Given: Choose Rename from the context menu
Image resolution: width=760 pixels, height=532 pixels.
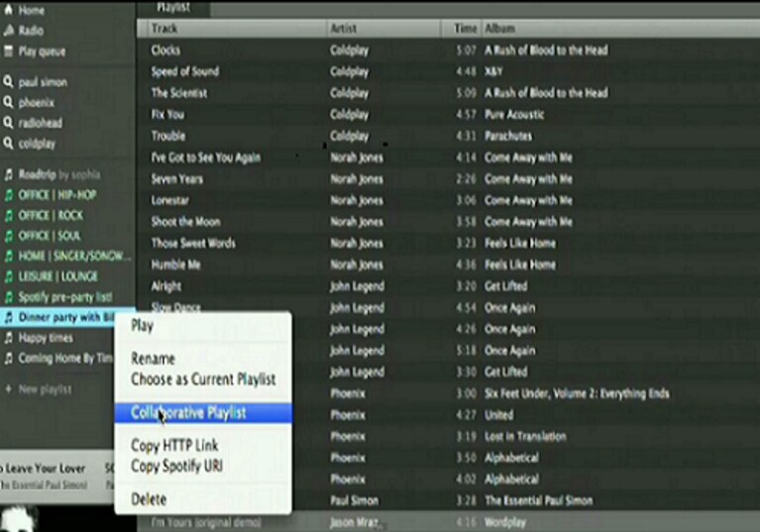Looking at the screenshot, I should [203, 359].
